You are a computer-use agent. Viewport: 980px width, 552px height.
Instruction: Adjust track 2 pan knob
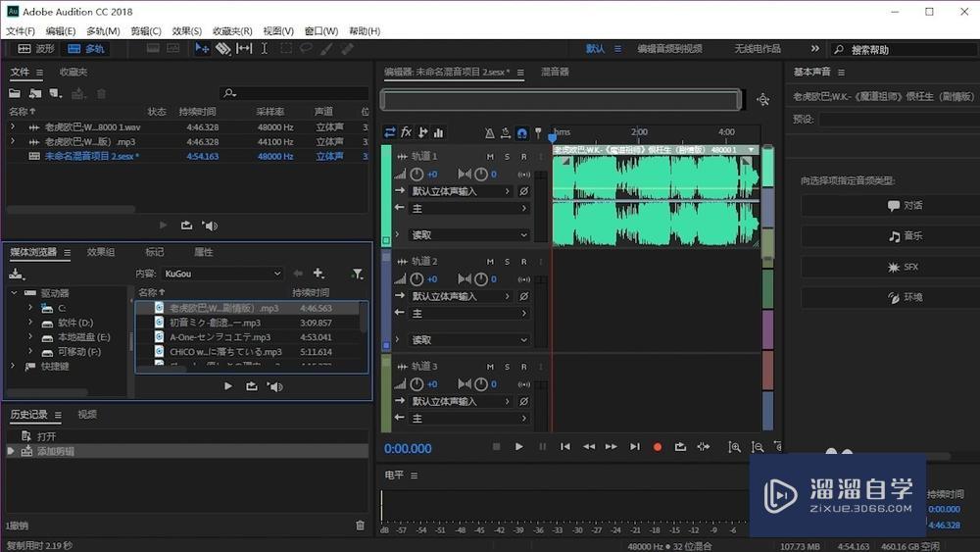tap(480, 279)
